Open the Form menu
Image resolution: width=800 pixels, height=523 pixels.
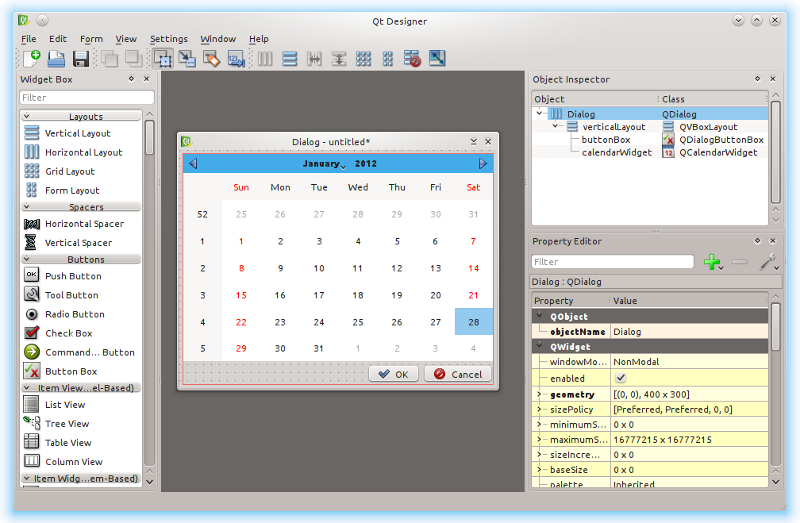click(91, 39)
